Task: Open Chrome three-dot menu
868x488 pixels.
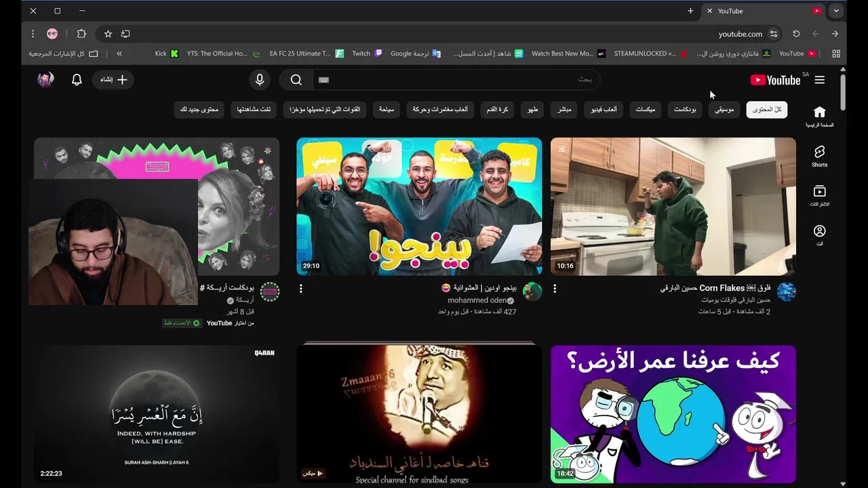Action: tap(33, 34)
